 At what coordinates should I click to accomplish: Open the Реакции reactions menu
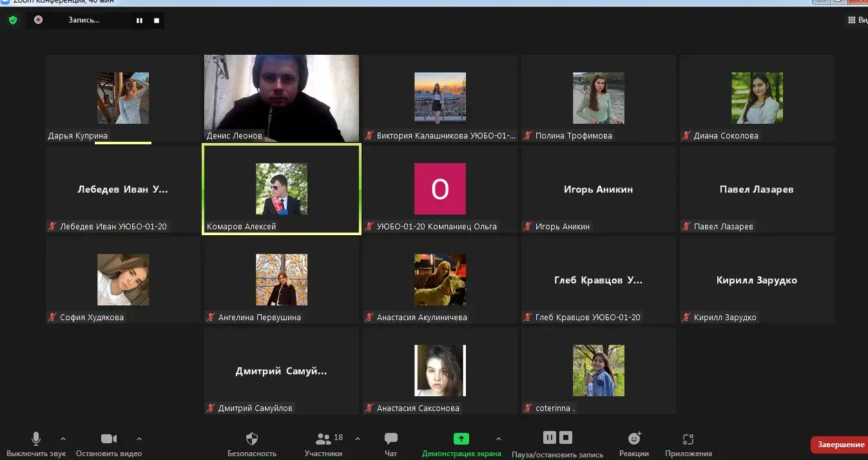click(635, 445)
